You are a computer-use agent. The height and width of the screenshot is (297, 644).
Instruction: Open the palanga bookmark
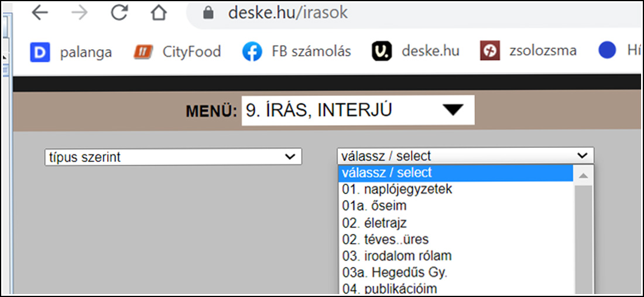pyautogui.click(x=71, y=51)
